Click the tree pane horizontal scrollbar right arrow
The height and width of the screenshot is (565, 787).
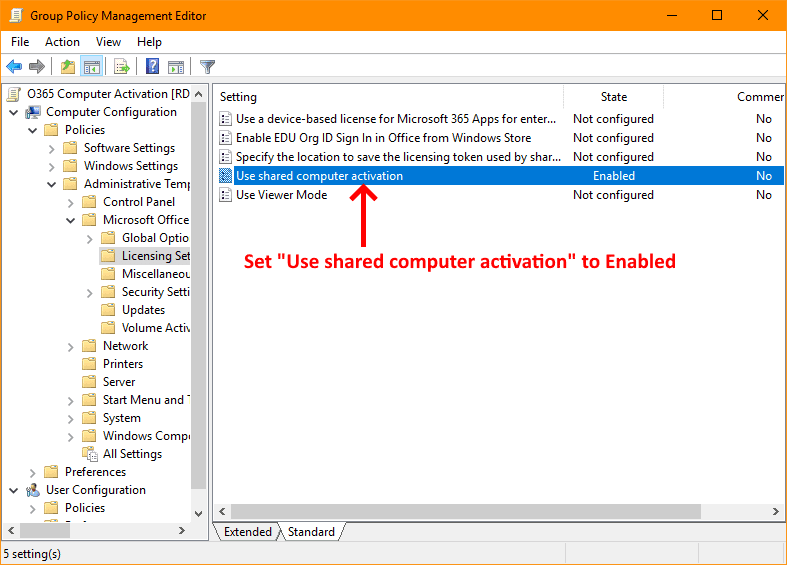click(x=182, y=530)
